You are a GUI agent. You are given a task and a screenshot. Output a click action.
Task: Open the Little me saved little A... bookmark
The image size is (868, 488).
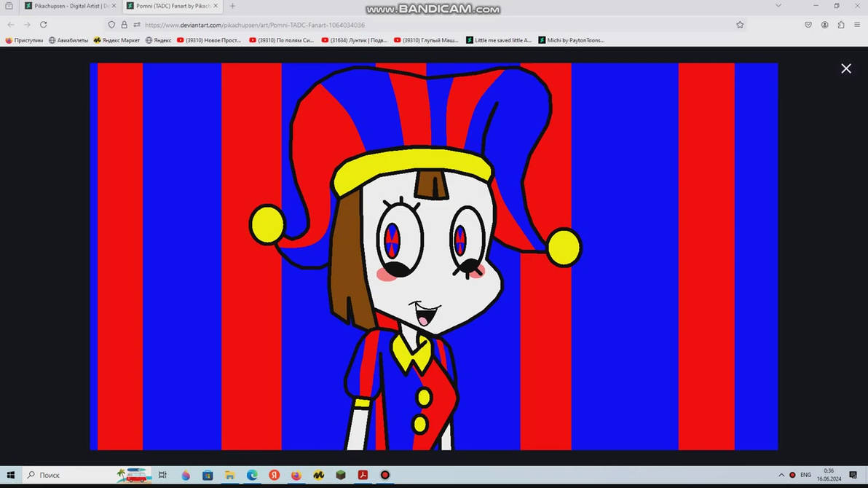[x=499, y=41]
